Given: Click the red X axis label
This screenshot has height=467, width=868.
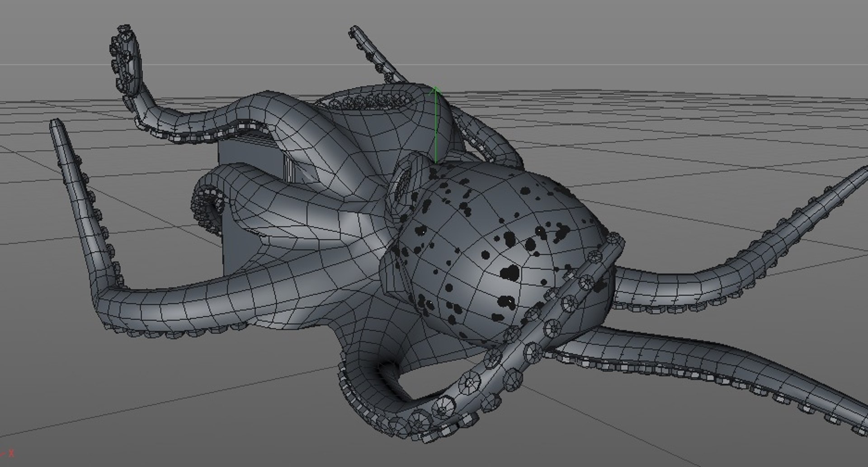Looking at the screenshot, I should coord(12,452).
